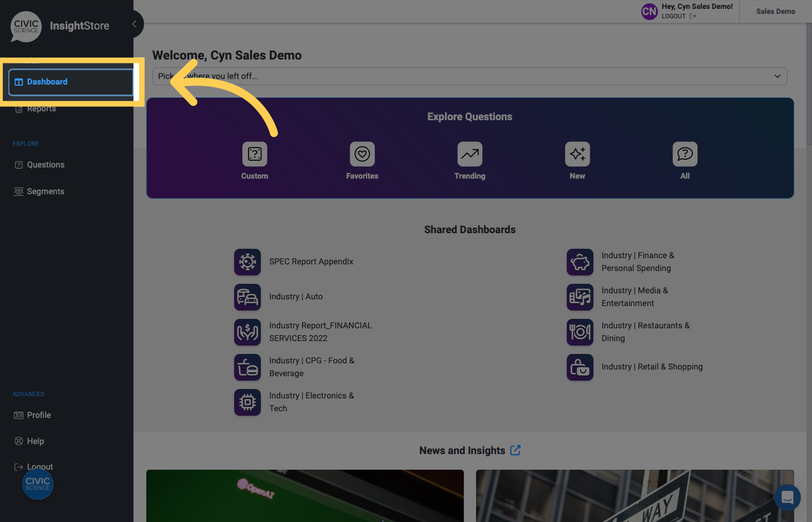Open Custom questions icon

tap(255, 154)
